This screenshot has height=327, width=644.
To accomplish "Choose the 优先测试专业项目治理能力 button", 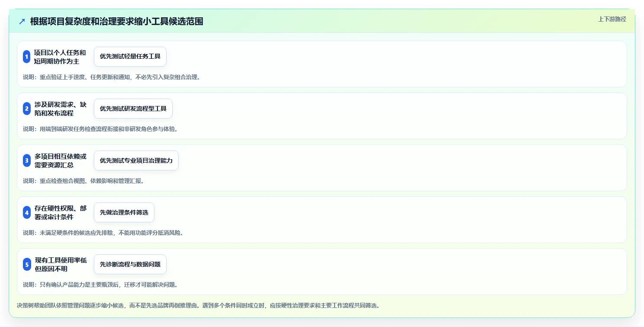I will (136, 160).
